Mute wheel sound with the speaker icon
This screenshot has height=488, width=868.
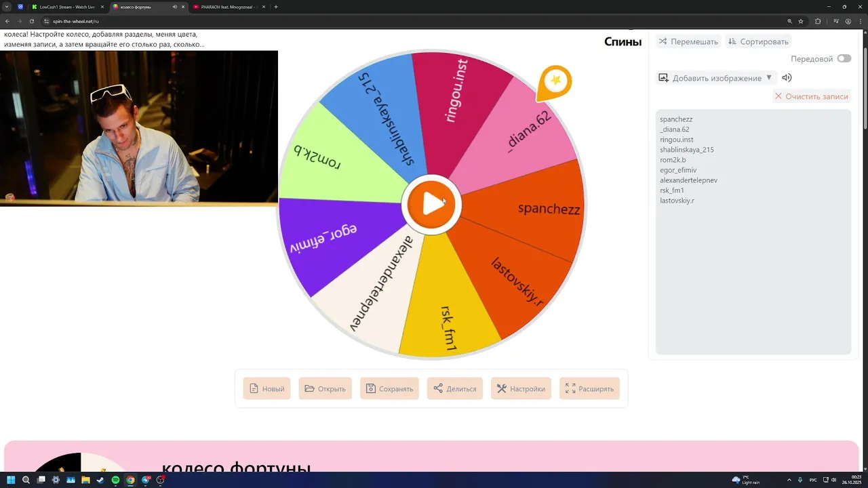787,77
